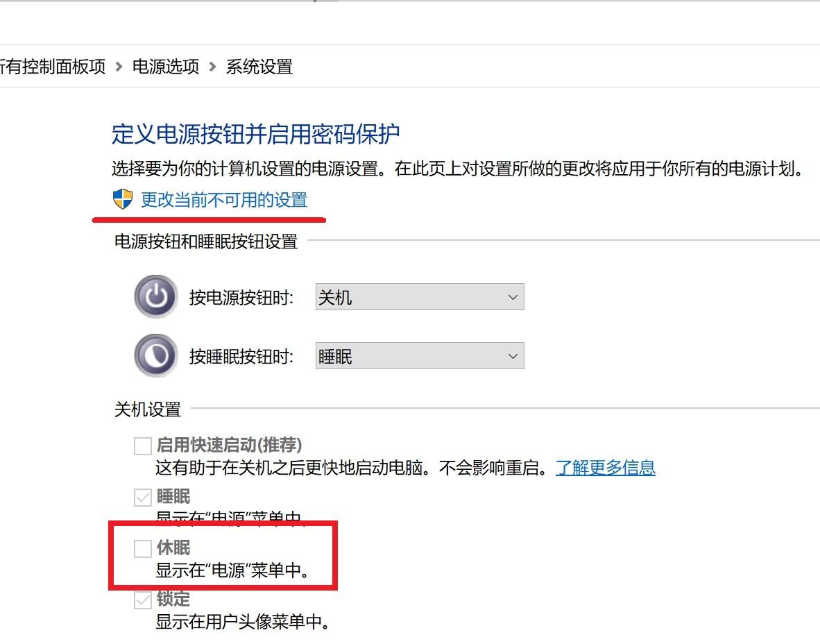Image resolution: width=820 pixels, height=644 pixels.
Task: Click the sleep button moon icon
Action: [x=156, y=356]
